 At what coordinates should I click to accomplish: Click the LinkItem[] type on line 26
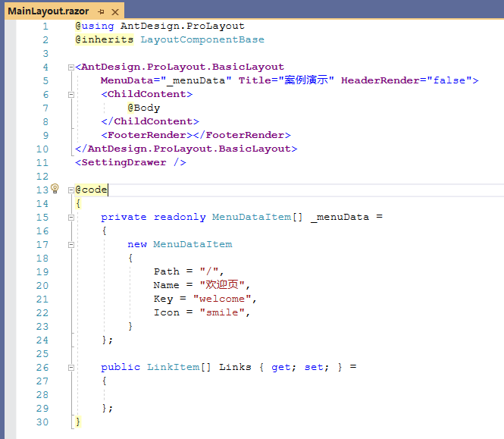(x=179, y=367)
